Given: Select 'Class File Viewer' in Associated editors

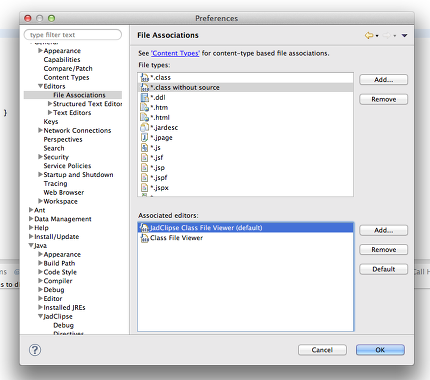Looking at the screenshot, I should [246, 238].
